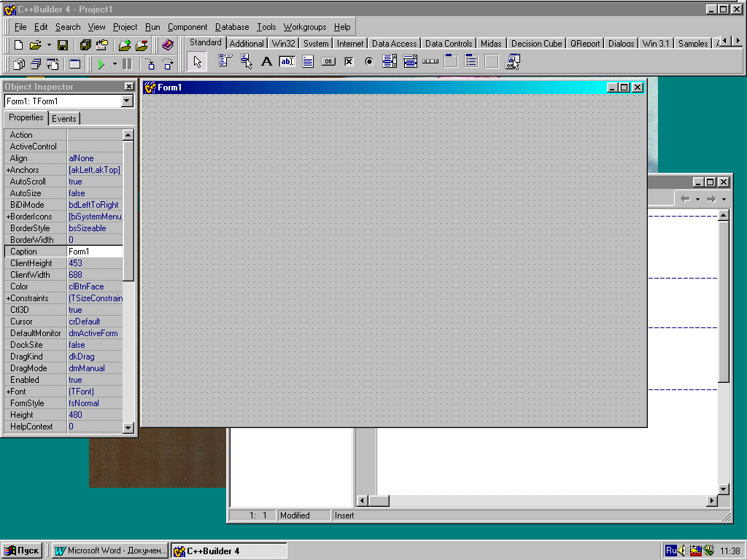The image size is (747, 560).
Task: Pick the Button component OK icon
Action: click(x=328, y=61)
